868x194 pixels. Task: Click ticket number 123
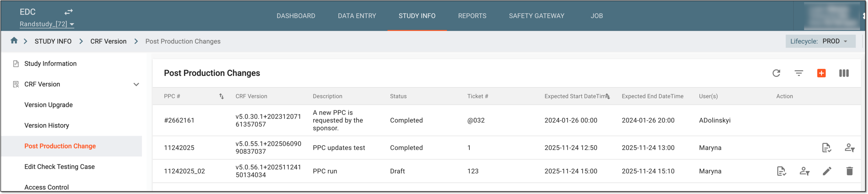(473, 171)
